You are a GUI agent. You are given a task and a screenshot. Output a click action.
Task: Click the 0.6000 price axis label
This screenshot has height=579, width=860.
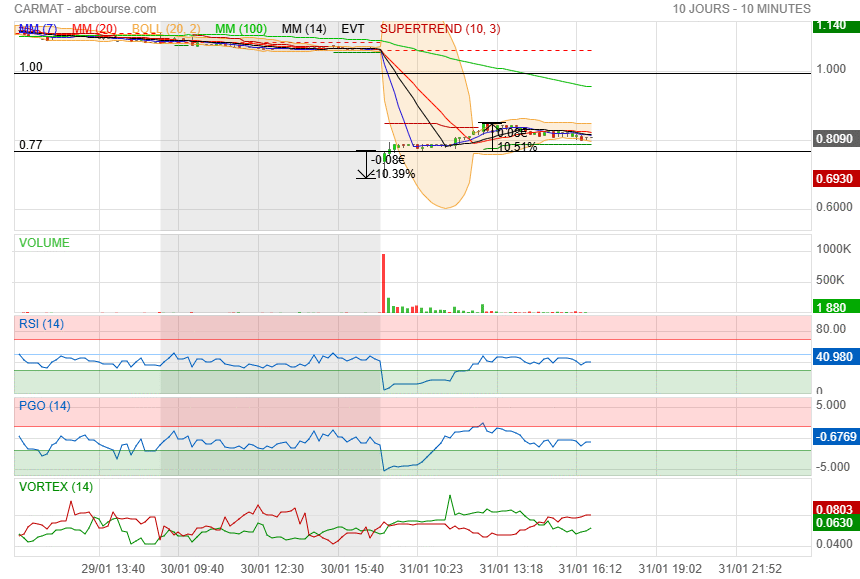(834, 207)
